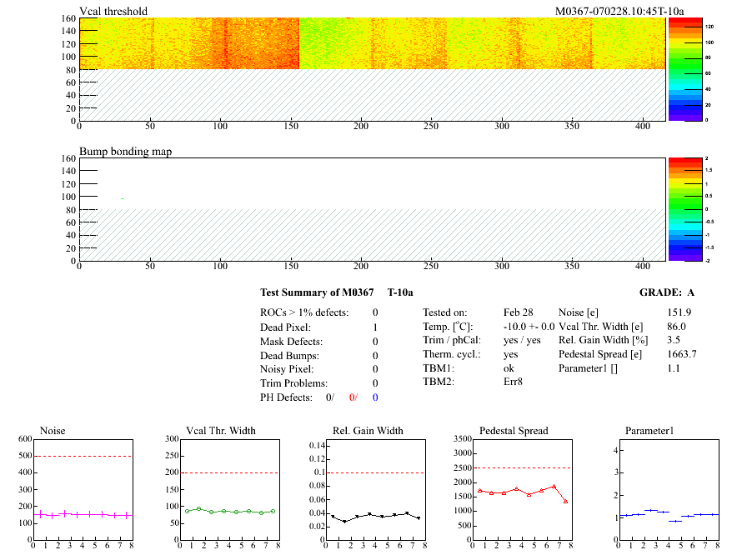Click the green data curve in the Vcal Thr. Width chart
The image size is (747, 560).
click(229, 511)
